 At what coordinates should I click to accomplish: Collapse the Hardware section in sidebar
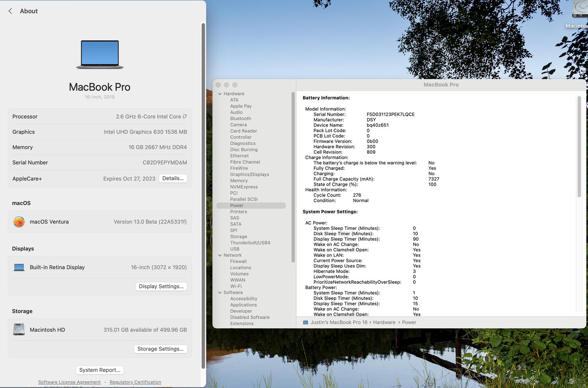tap(220, 94)
